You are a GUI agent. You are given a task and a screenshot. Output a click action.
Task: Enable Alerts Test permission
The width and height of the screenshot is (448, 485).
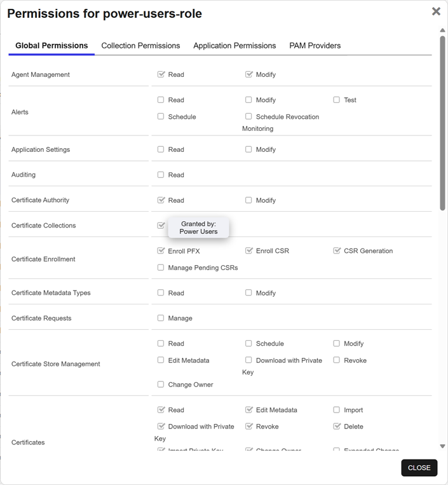point(336,100)
